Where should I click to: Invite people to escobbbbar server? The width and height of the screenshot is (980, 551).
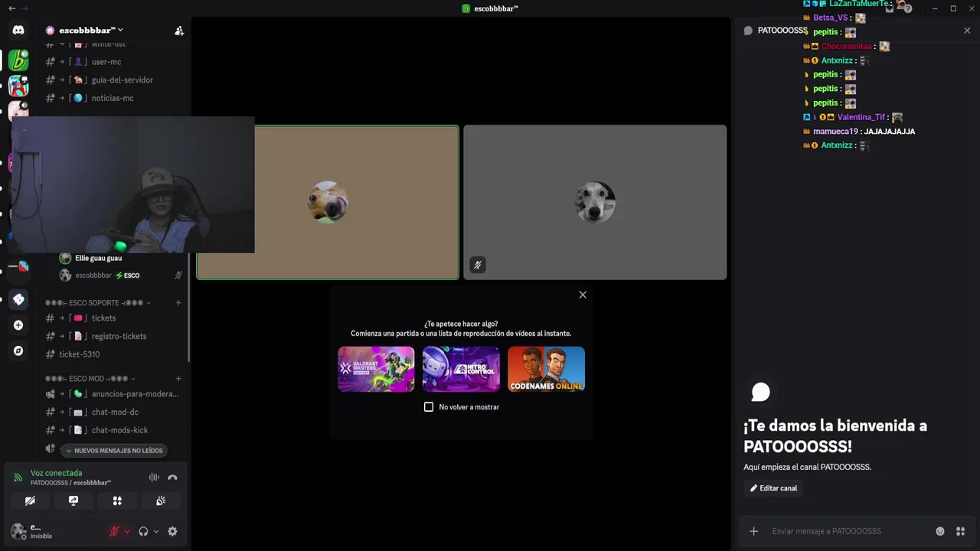coord(179,31)
